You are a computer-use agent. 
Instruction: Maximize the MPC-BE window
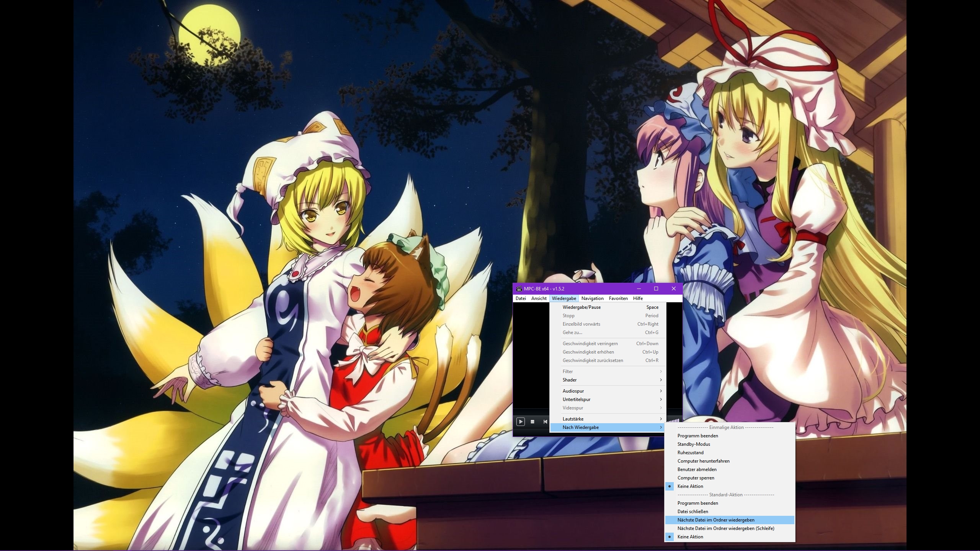coord(656,289)
